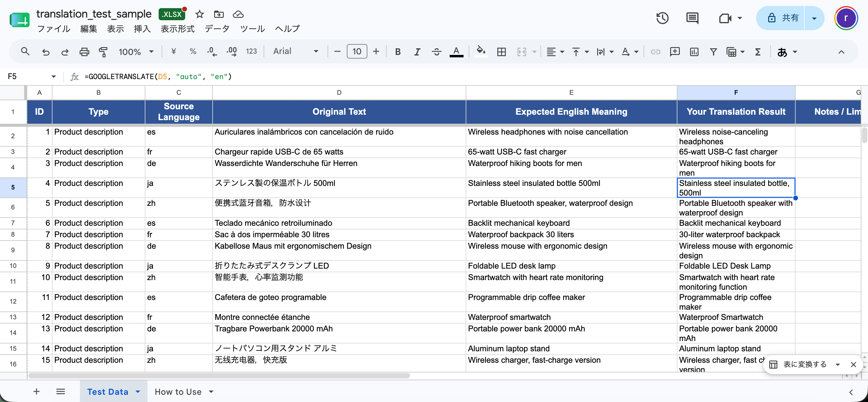Star the translation_test_sample document
The height and width of the screenshot is (402, 868).
point(199,14)
